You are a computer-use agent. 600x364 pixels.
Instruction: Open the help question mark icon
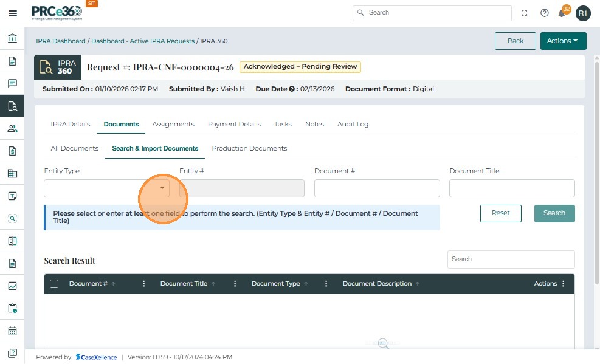(544, 13)
